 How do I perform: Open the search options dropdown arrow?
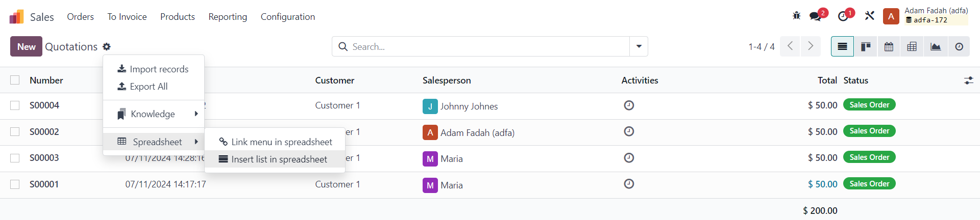639,46
